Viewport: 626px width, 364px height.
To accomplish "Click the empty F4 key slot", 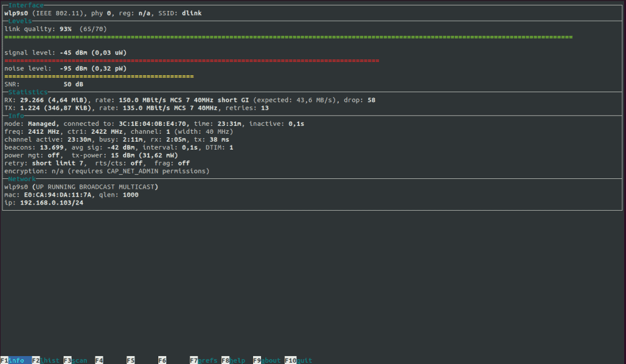I will coord(99,360).
